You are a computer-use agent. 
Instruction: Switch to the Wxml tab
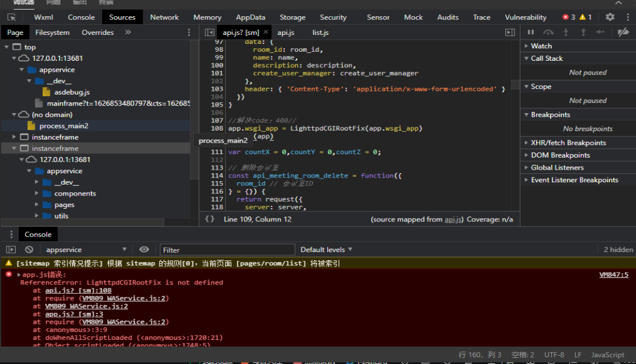click(x=43, y=17)
